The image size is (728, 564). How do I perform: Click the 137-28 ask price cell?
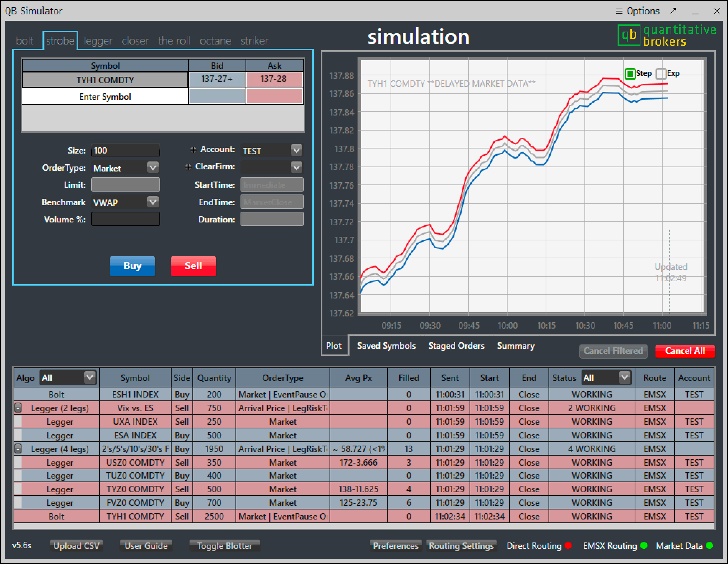274,80
